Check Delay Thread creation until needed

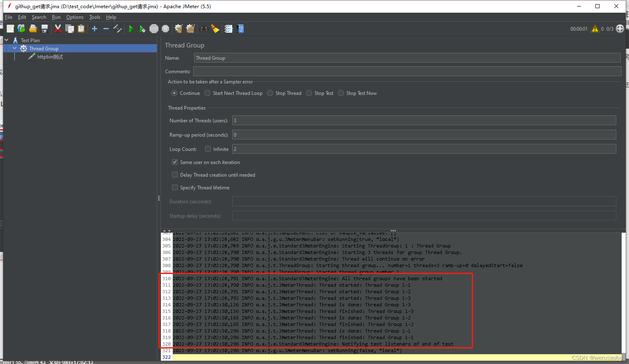click(x=175, y=175)
